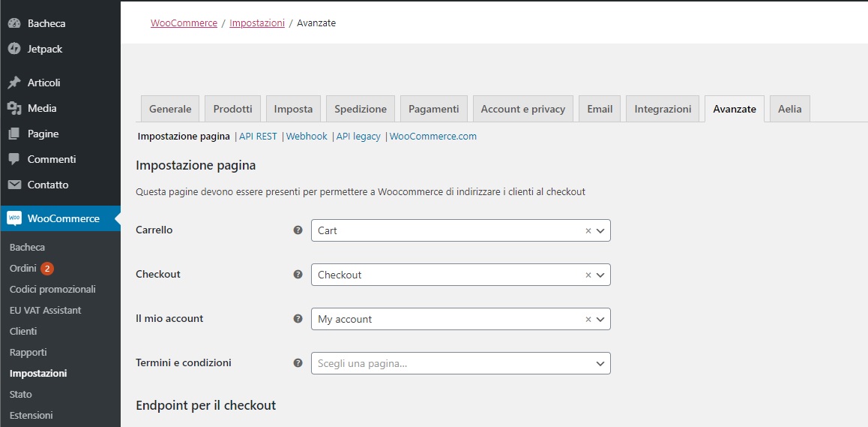Open the Articoli menu label
The image size is (868, 427).
pos(43,83)
